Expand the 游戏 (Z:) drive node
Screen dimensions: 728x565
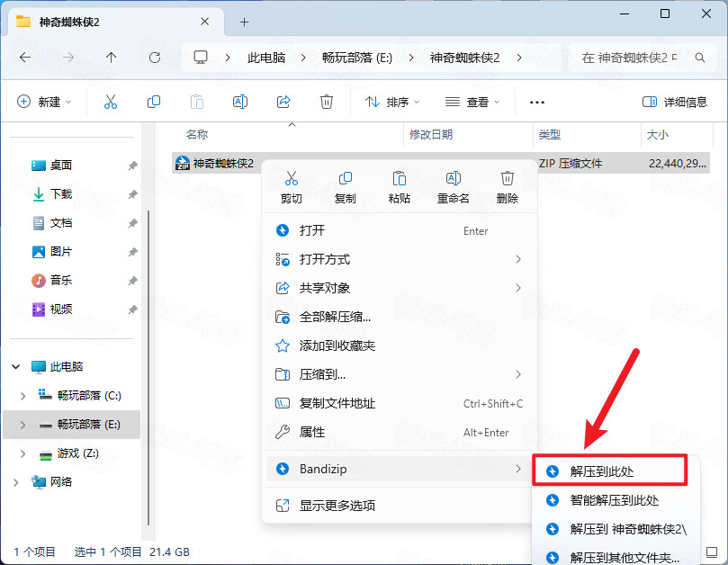coord(22,453)
